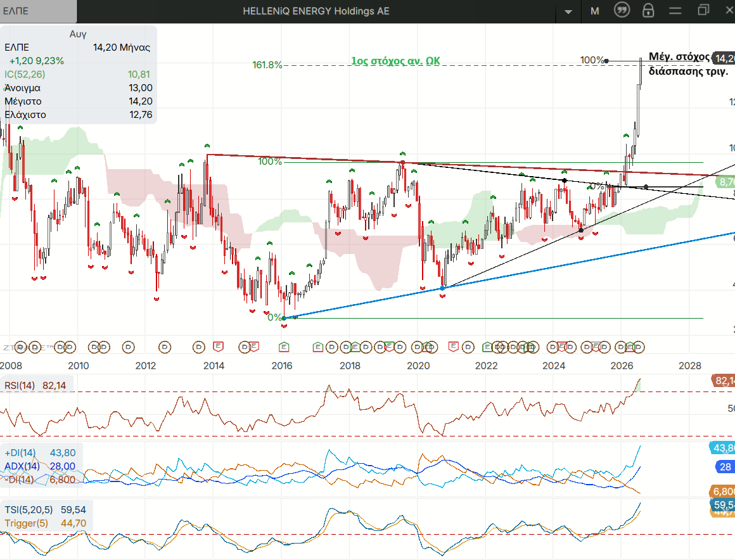Click the 2016 label on the time axis
735x560 pixels.
click(x=282, y=366)
